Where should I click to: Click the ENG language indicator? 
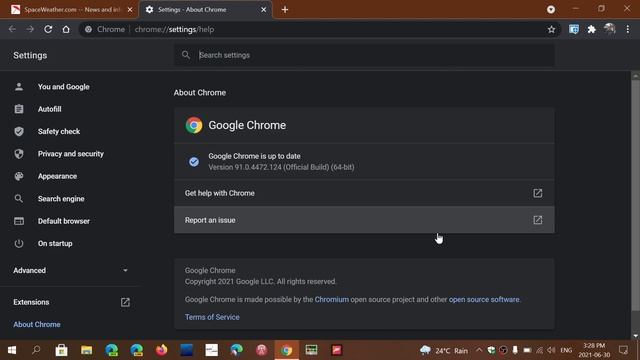(566, 350)
